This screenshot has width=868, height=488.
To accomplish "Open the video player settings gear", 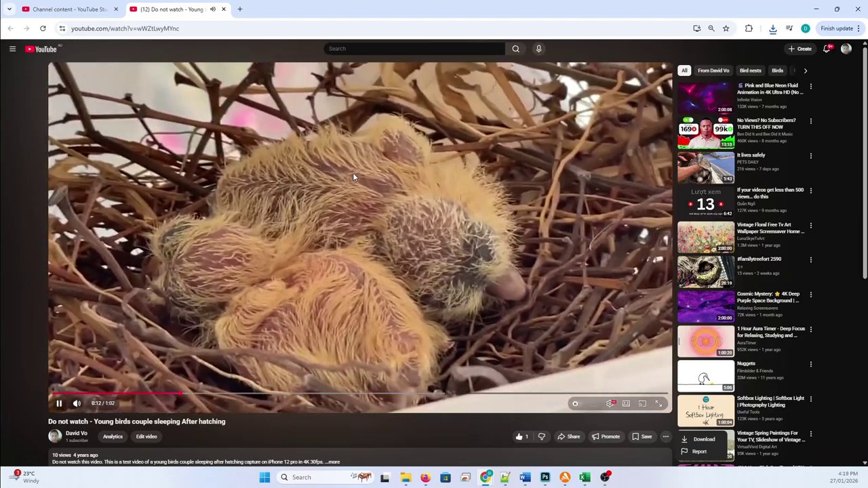I will pyautogui.click(x=610, y=403).
